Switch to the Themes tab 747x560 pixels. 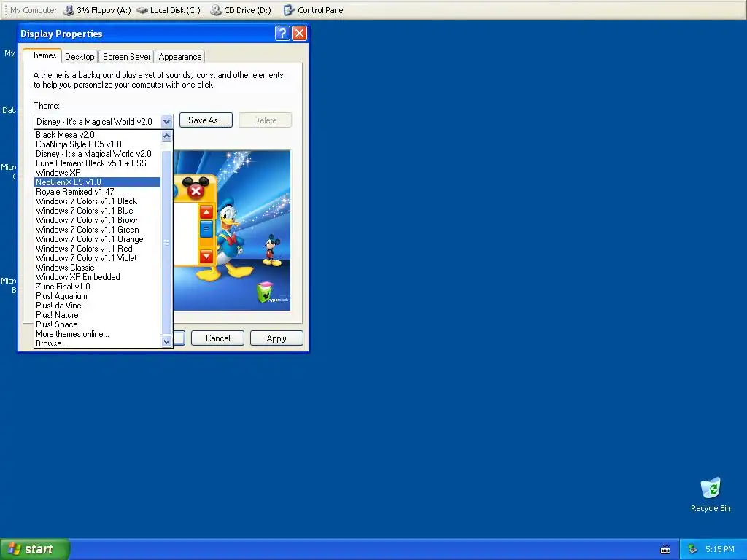(42, 55)
